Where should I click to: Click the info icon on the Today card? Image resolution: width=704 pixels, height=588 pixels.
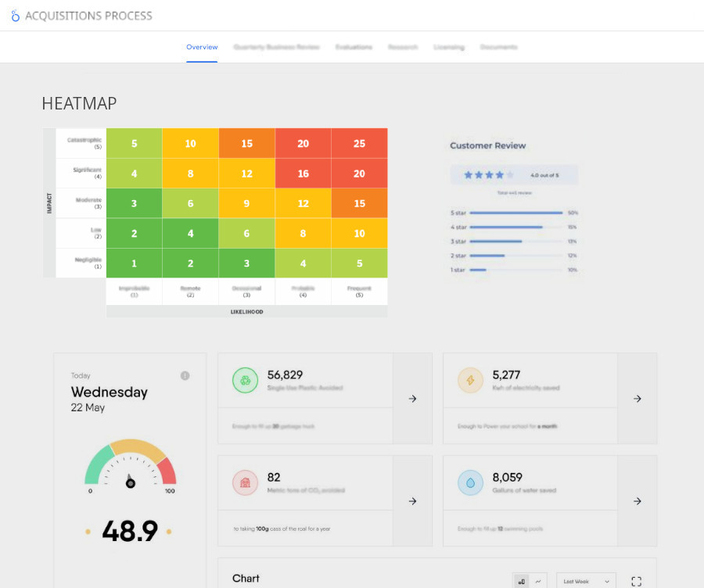[x=185, y=376]
